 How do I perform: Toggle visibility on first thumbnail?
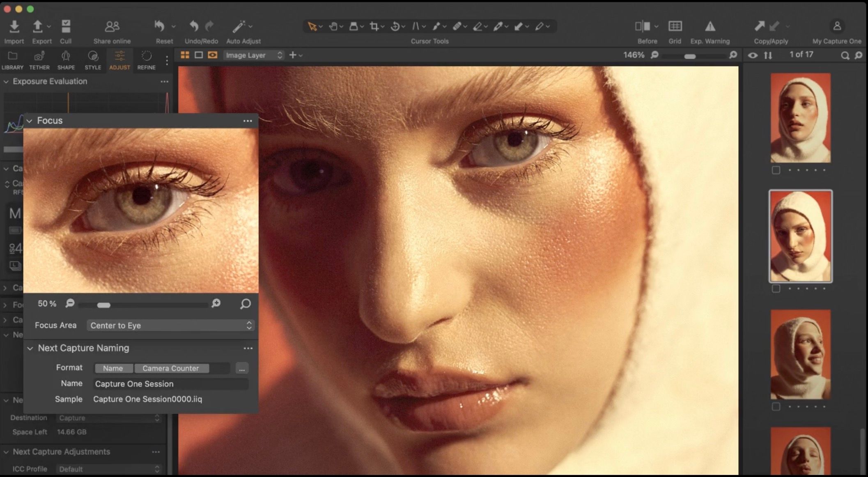point(776,170)
